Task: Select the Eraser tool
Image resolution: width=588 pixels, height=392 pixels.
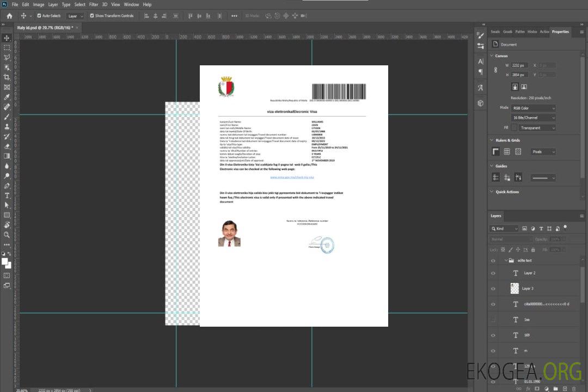Action: click(x=7, y=146)
